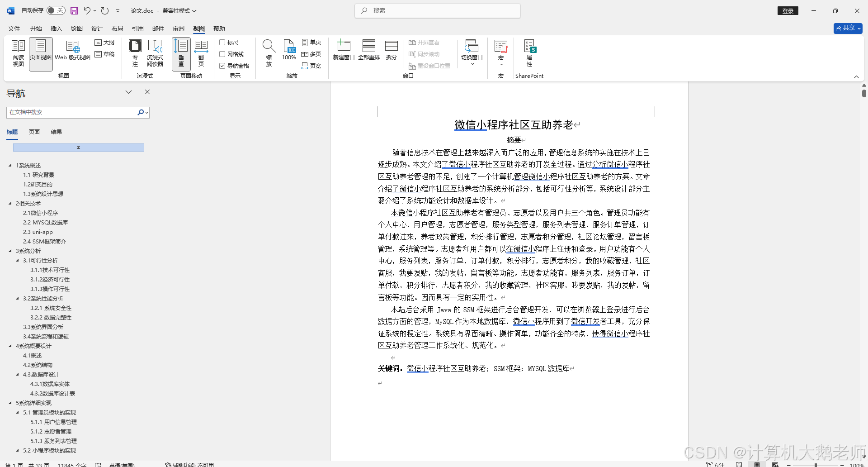Switch to the Review tab (审阅)

tap(178, 29)
